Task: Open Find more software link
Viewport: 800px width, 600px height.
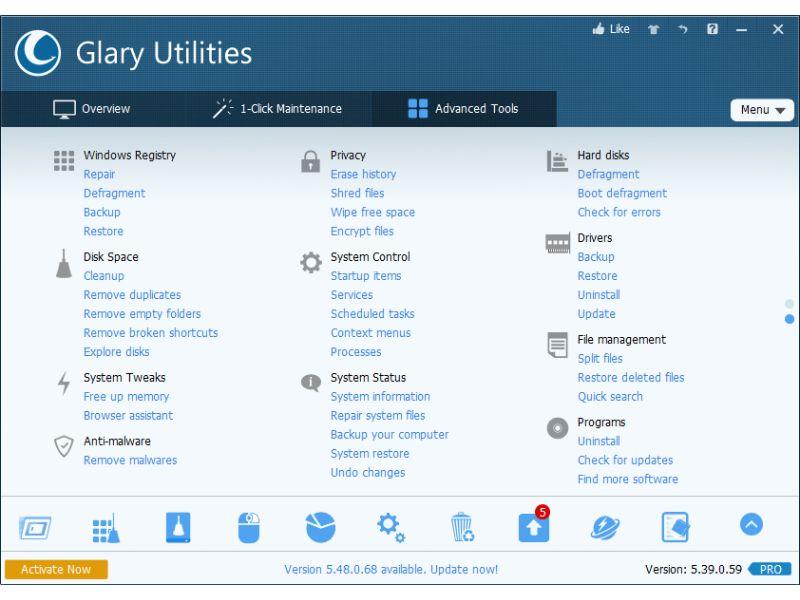Action: click(628, 479)
